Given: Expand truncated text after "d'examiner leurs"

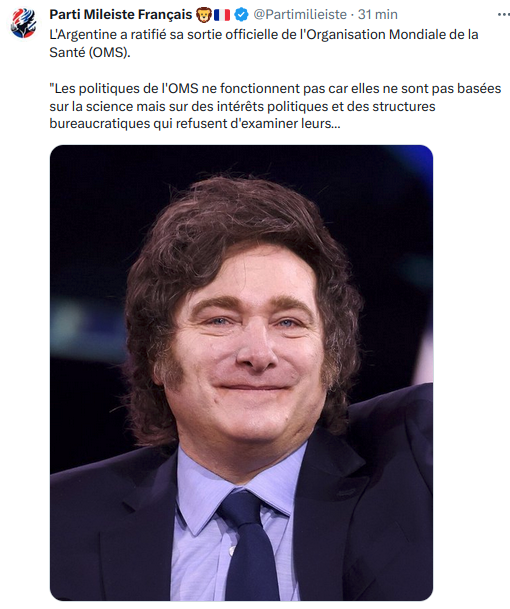Looking at the screenshot, I should click(336, 124).
